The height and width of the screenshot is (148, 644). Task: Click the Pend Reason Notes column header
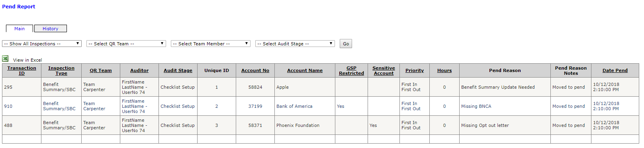pos(571,70)
